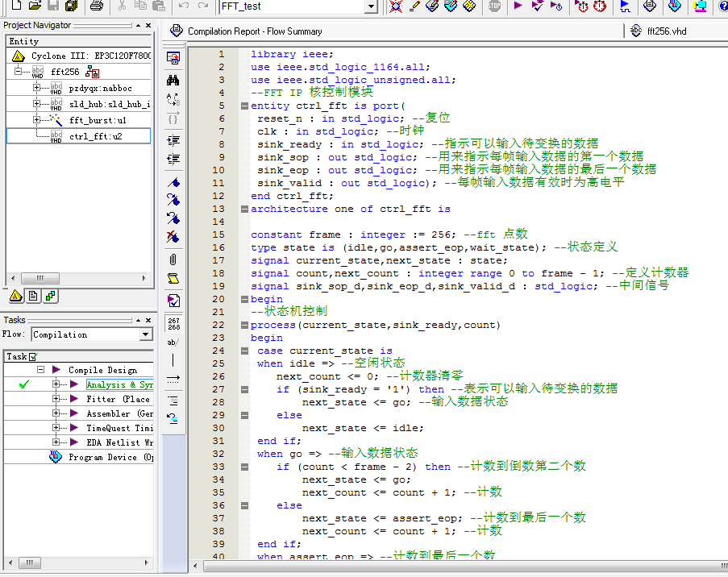Screen dimensions: 728x577
Task: Toggle bookmark with the blue flag icon
Action: pyautogui.click(x=173, y=181)
